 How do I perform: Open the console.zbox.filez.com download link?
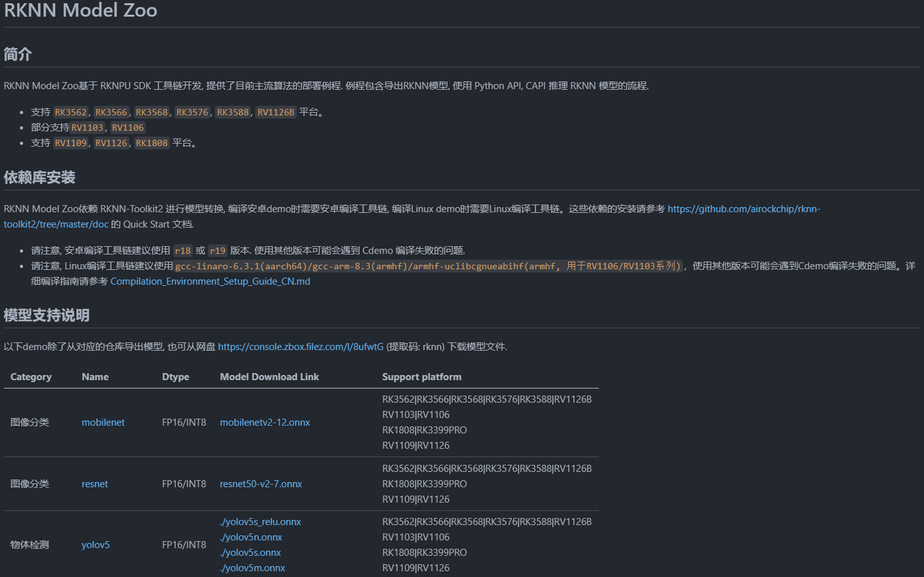point(301,347)
